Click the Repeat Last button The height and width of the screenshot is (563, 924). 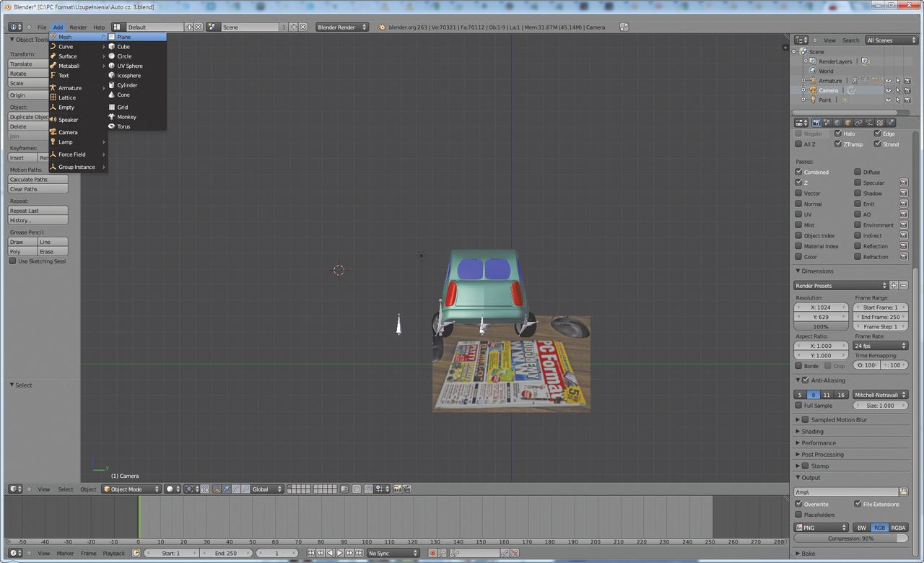tap(38, 211)
